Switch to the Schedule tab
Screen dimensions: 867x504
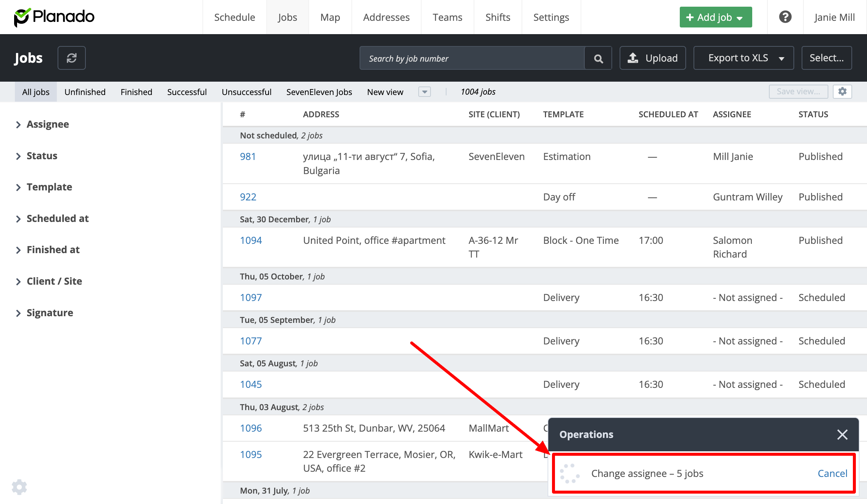coord(234,17)
